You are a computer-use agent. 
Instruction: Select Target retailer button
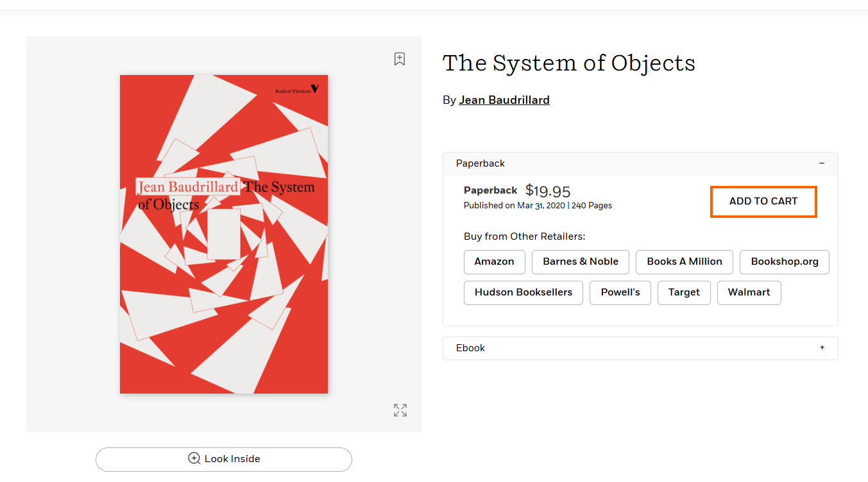click(683, 292)
